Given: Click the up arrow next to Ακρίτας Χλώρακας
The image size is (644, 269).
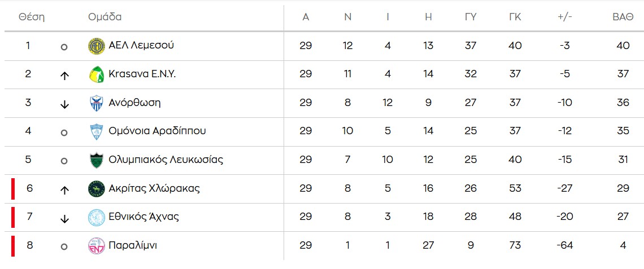Looking at the screenshot, I should coord(64,189).
